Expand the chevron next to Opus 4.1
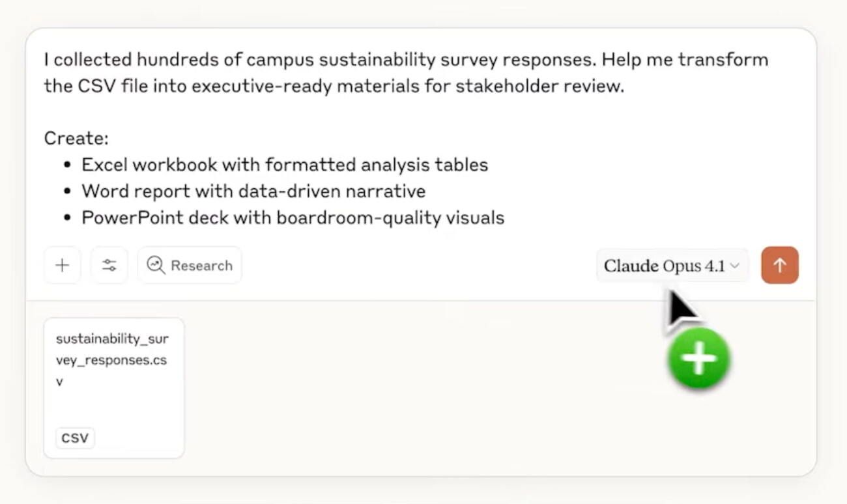Image resolution: width=847 pixels, height=504 pixels. 735,266
